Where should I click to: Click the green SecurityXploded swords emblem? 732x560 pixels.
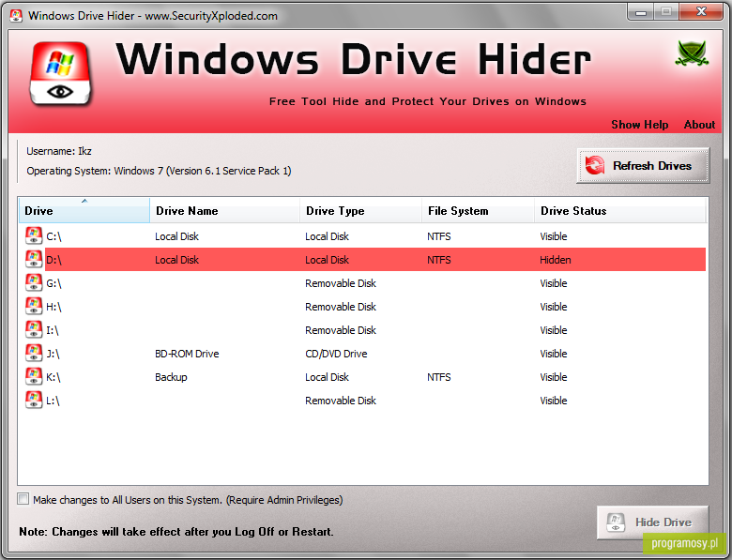coord(692,53)
